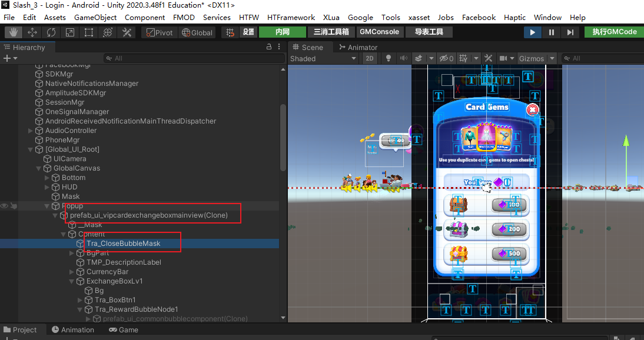Viewport: 644px width, 340px height.
Task: Toggle scene audio speaker icon
Action: (x=404, y=58)
